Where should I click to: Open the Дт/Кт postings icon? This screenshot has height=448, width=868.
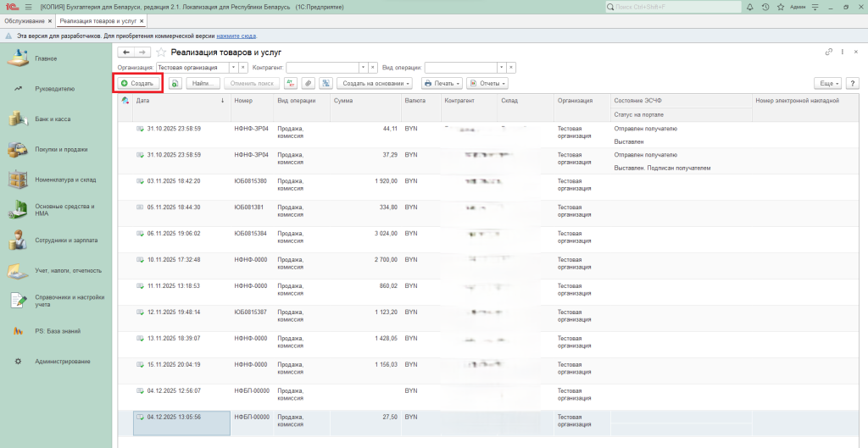click(x=291, y=84)
